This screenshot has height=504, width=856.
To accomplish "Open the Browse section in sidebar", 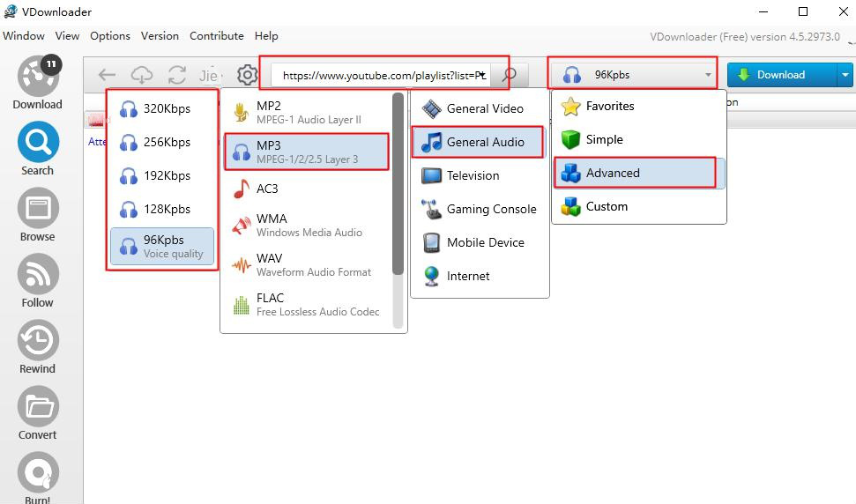I will pos(38,215).
